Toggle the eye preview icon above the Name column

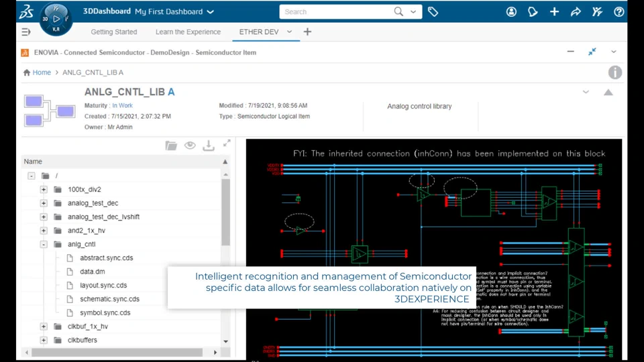pos(190,145)
